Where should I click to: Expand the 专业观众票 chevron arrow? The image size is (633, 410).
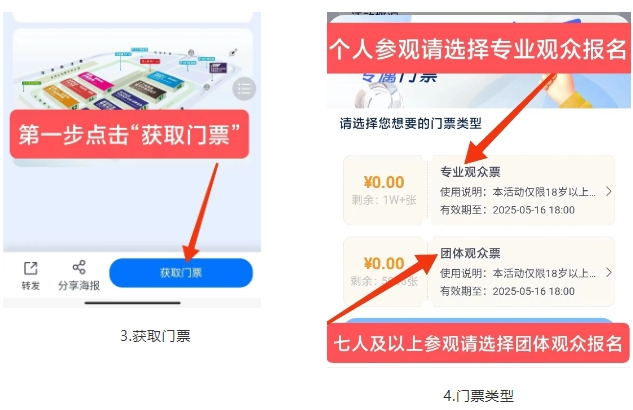609,191
